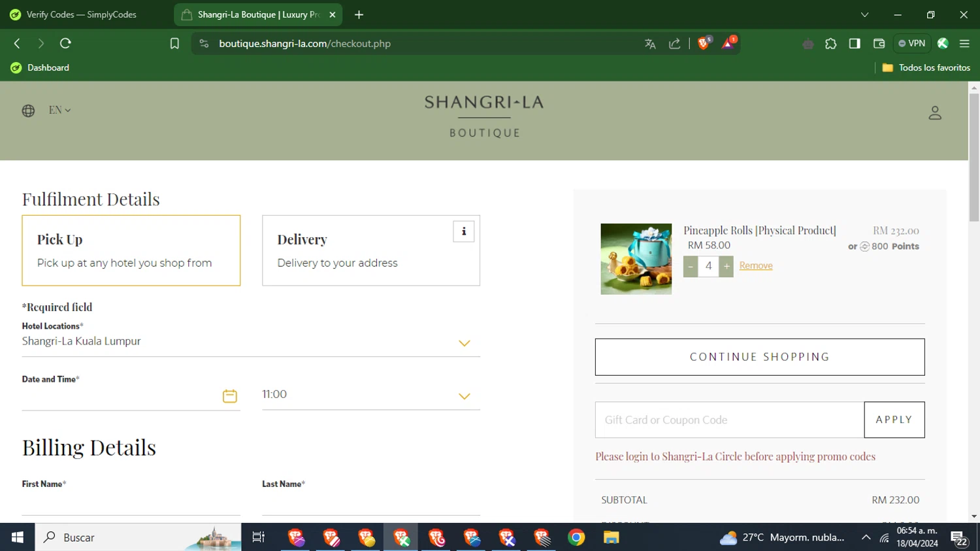Viewport: 980px width, 551px height.
Task: Click the Pineapple Rolls product title
Action: tap(760, 230)
